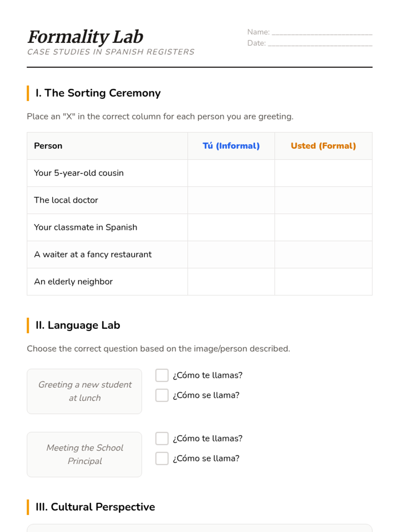The width and height of the screenshot is (399, 532).
Task: Check '¿Cómo te llamas?' box for School Principal
Action: point(162,439)
